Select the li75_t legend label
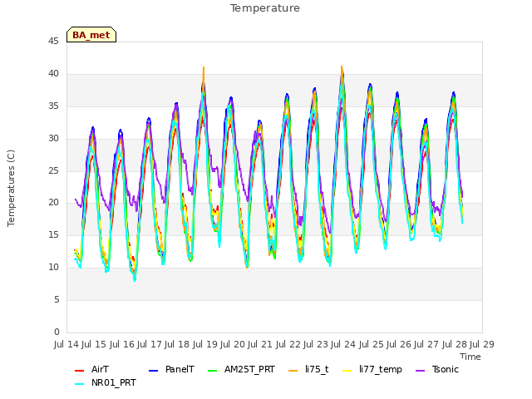The image size is (532, 399). click(x=317, y=369)
